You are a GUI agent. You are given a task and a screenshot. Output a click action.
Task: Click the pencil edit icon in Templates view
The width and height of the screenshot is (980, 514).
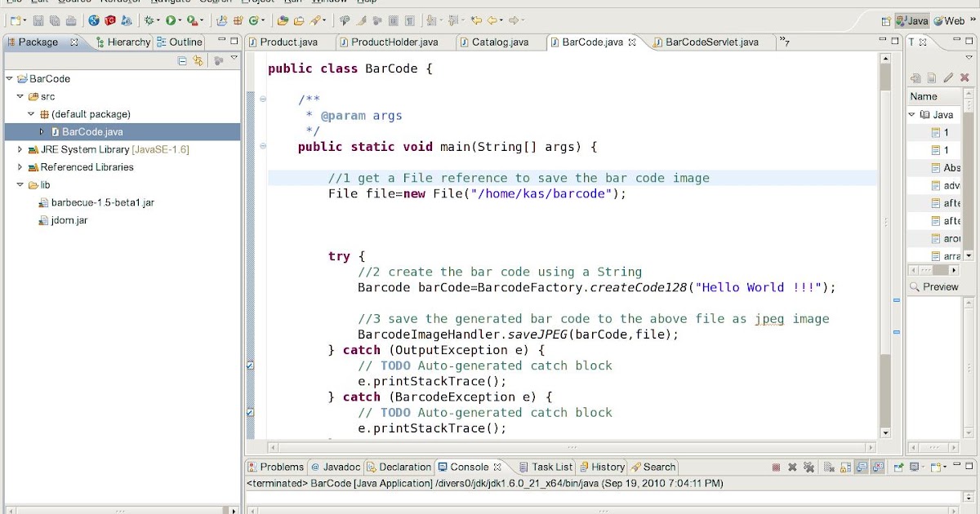(x=948, y=78)
